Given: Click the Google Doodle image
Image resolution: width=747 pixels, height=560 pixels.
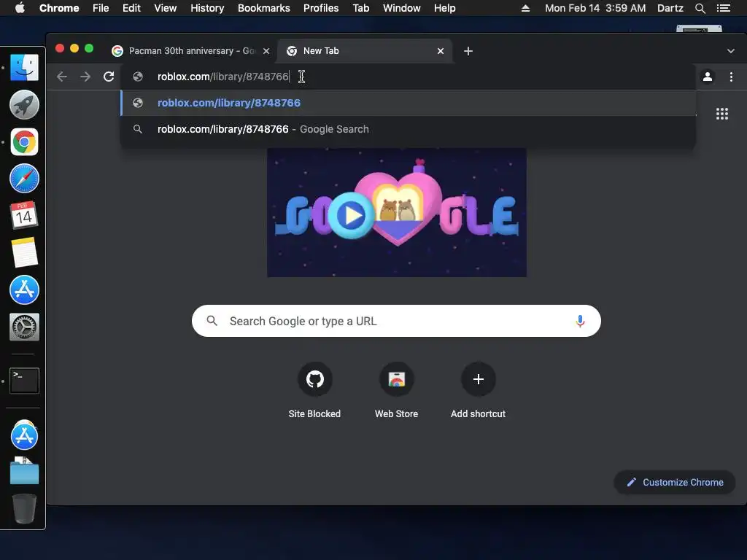Looking at the screenshot, I should coord(397,212).
